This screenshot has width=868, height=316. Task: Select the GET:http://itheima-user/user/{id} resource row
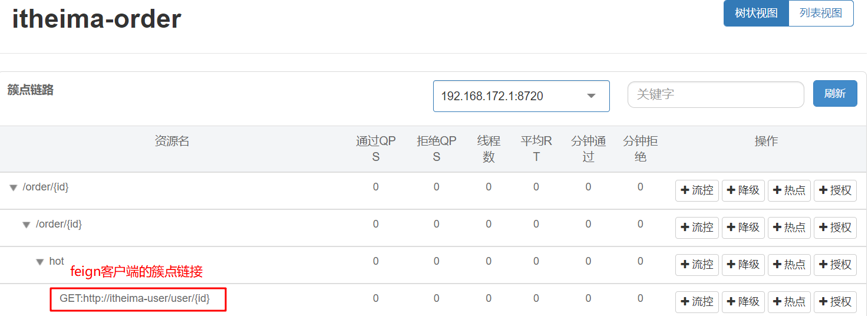click(x=134, y=299)
